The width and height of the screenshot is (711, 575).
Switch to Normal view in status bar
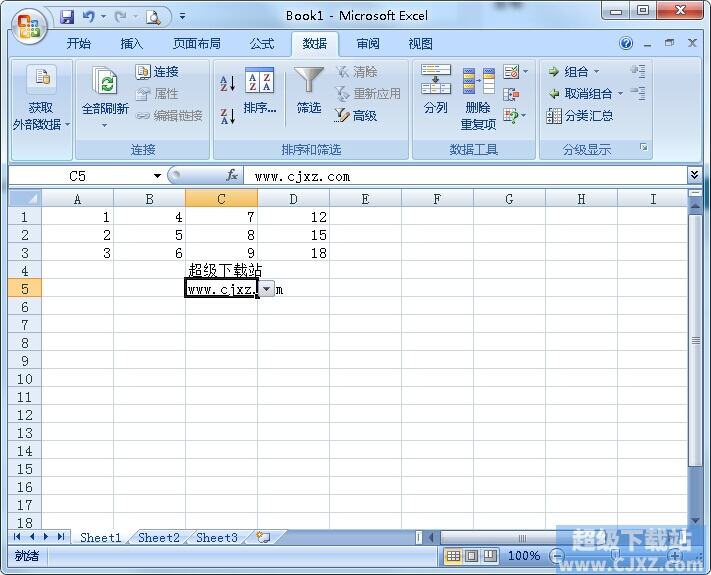click(x=453, y=556)
